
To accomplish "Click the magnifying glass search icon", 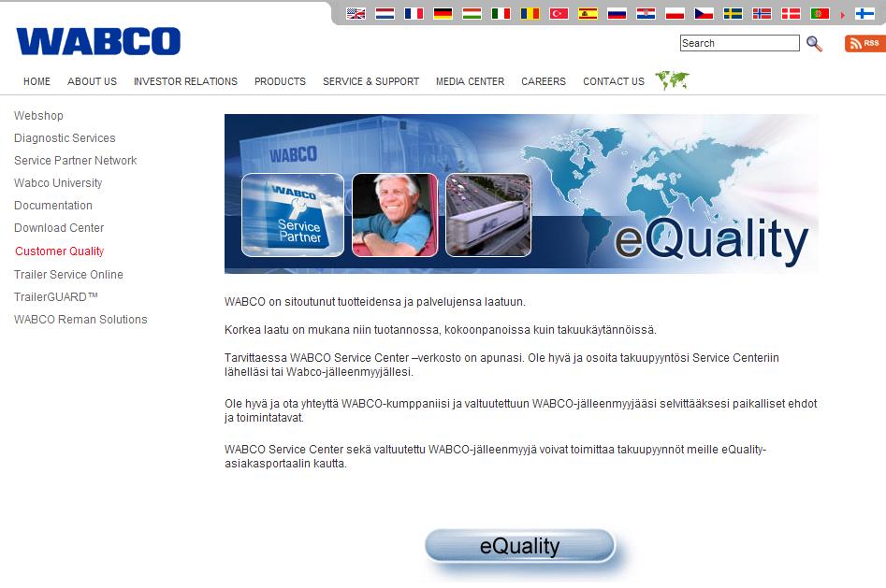I will 814,44.
